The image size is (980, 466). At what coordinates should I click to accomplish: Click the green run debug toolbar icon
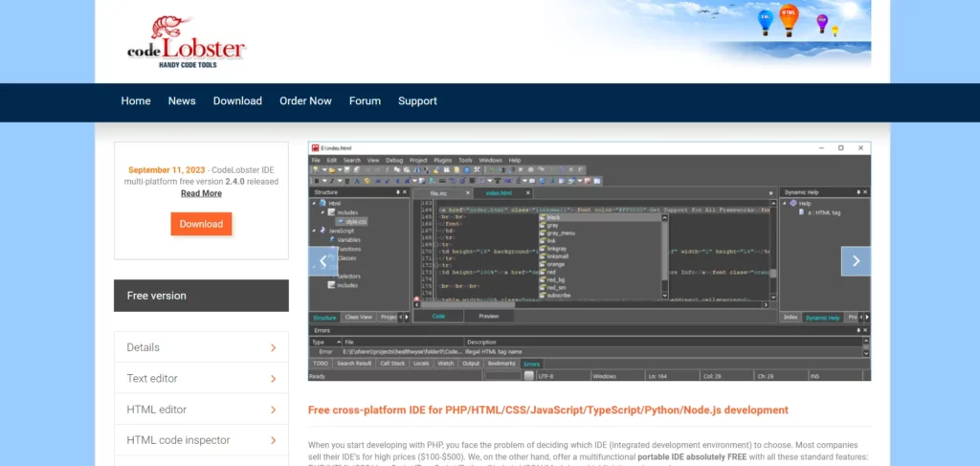(x=491, y=169)
